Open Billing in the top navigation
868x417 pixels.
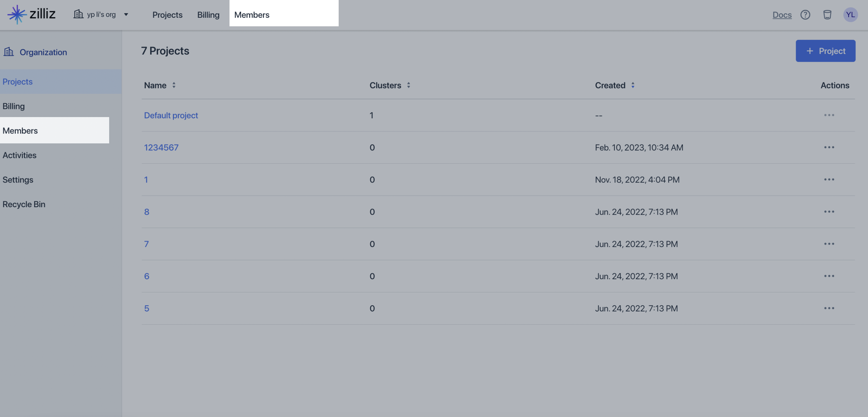pyautogui.click(x=208, y=15)
